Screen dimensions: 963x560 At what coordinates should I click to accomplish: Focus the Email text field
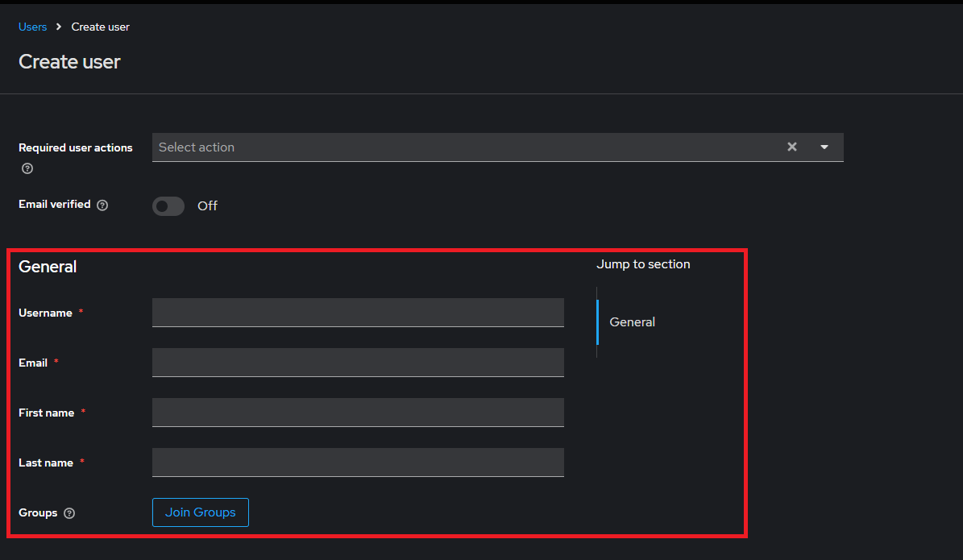[358, 363]
